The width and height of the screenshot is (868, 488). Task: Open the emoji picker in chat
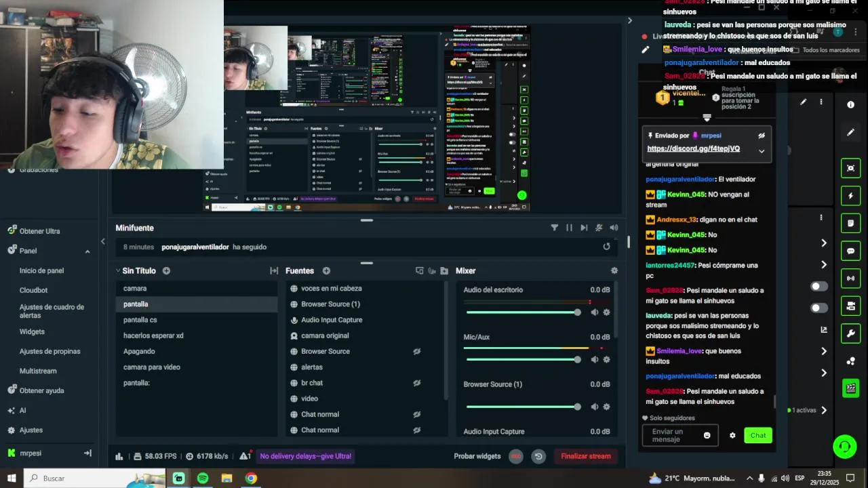pos(707,435)
